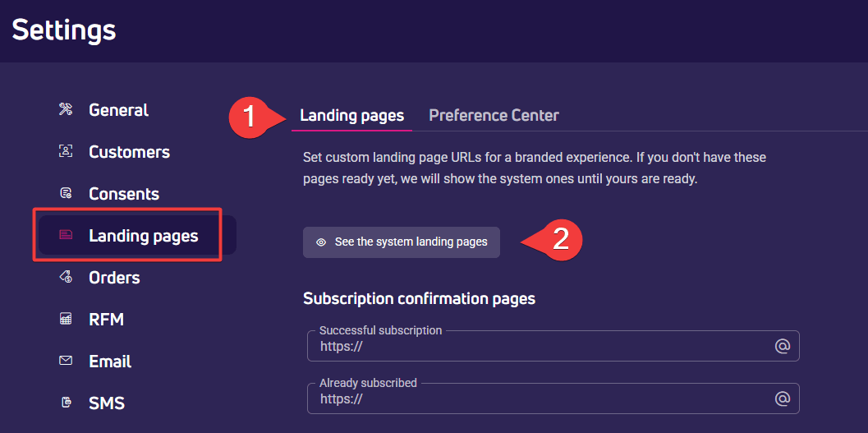Image resolution: width=868 pixels, height=433 pixels.
Task: Focus the Already subscribed URL field
Action: [553, 398]
